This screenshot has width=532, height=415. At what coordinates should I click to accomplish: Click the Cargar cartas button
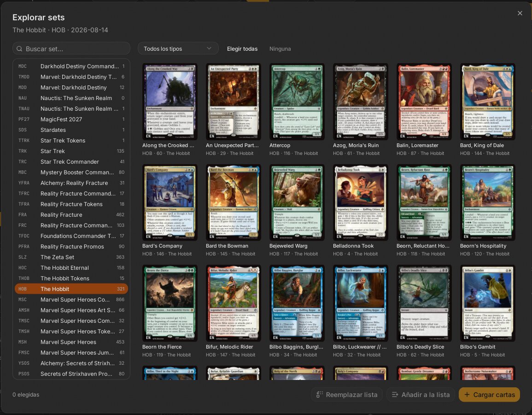pos(489,395)
